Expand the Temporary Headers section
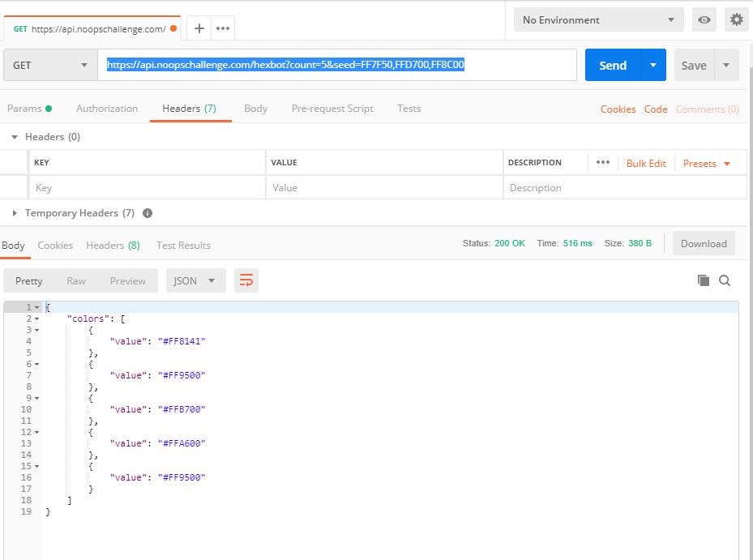The width and height of the screenshot is (753, 560). tap(15, 213)
